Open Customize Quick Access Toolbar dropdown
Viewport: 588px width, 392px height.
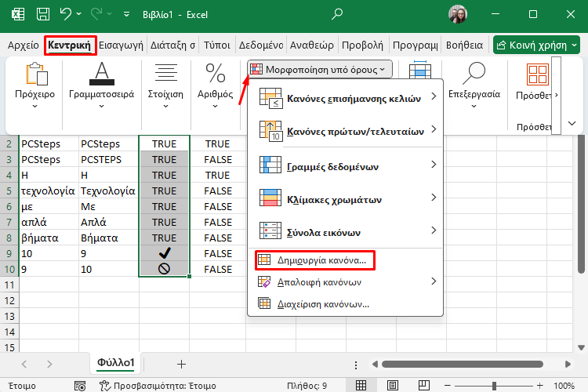[x=127, y=15]
